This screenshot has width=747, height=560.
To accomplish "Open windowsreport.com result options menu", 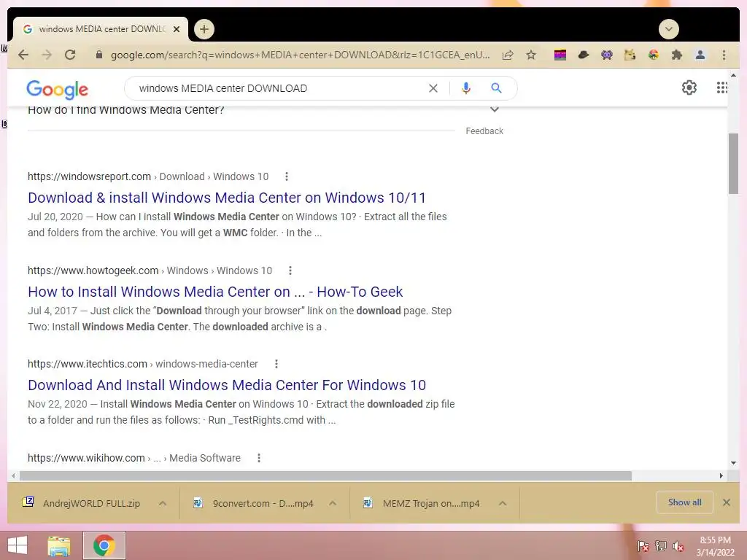I will [x=286, y=176].
